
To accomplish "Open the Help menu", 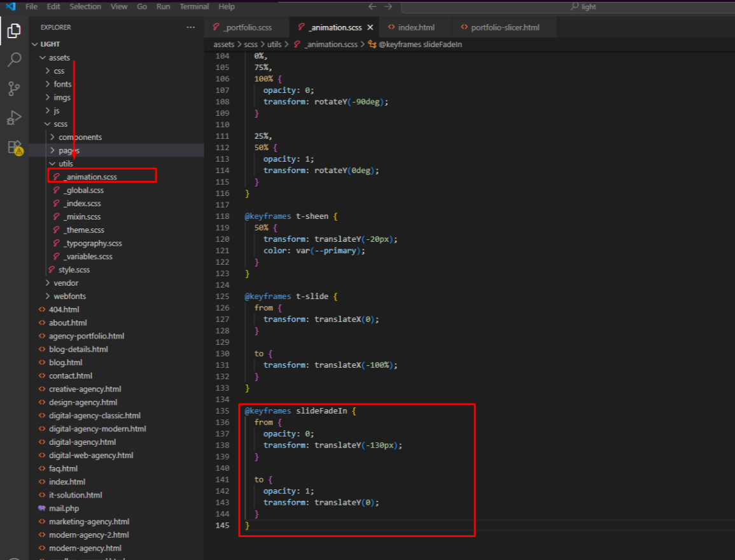I will coord(227,6).
